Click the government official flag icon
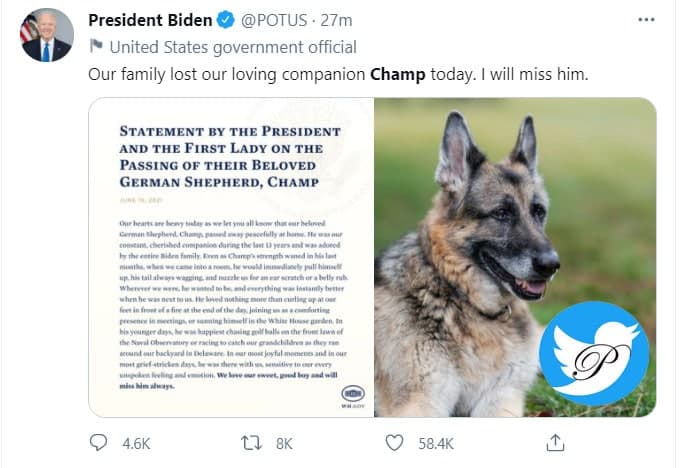Screen dimensions: 680x468 pos(95,46)
